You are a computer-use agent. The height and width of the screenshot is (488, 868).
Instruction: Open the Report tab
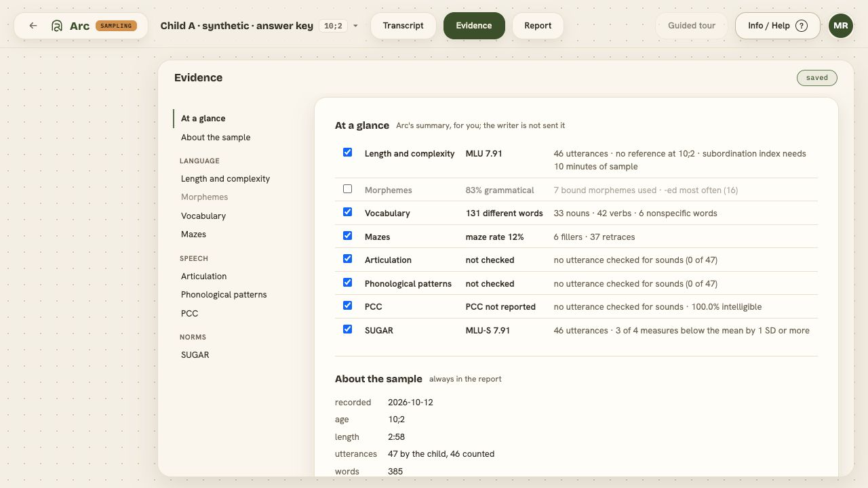[538, 26]
